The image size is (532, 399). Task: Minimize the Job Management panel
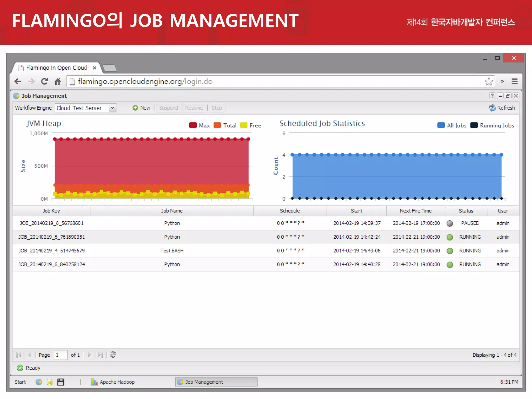point(500,96)
